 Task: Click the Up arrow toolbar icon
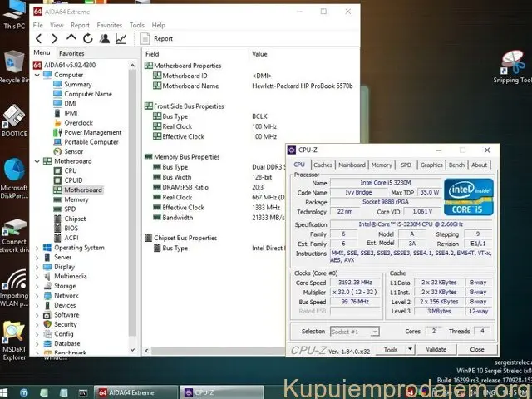(71, 38)
